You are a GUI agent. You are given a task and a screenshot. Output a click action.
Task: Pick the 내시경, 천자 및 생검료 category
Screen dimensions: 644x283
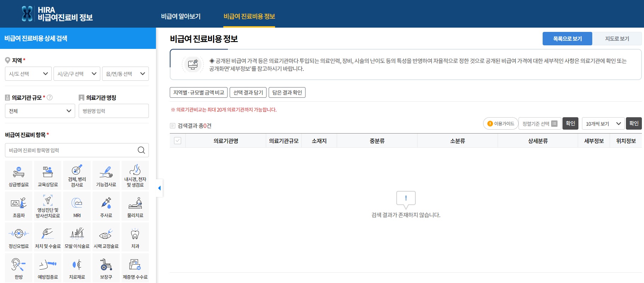tap(135, 175)
